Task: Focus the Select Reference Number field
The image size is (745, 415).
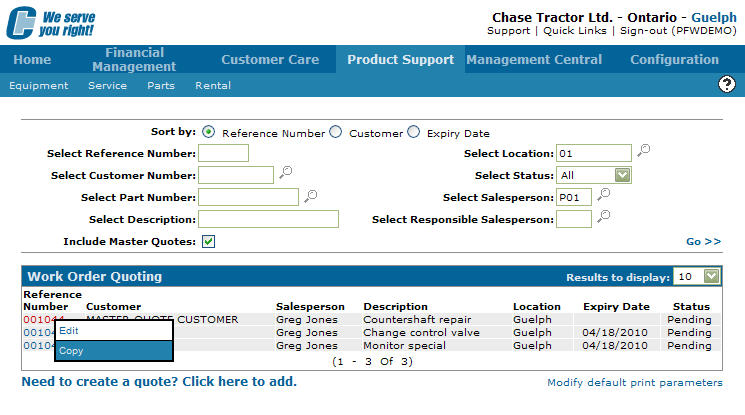Action: (223, 154)
